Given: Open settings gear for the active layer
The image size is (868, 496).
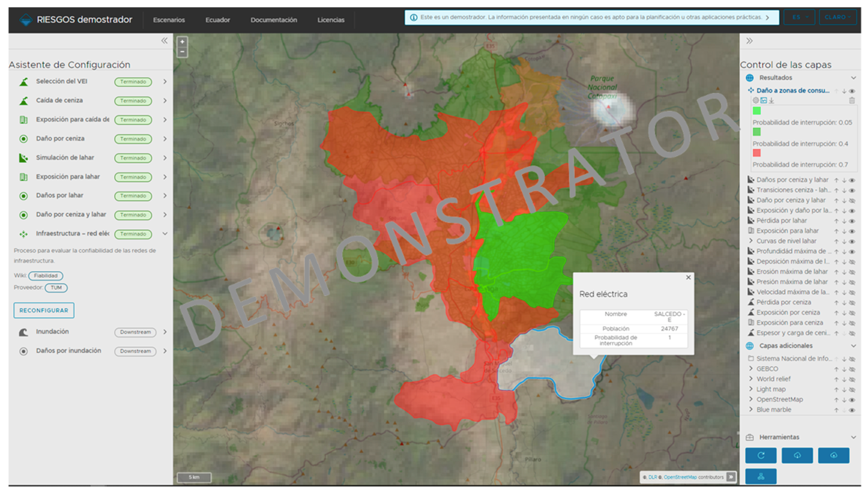Looking at the screenshot, I should pyautogui.click(x=755, y=101).
